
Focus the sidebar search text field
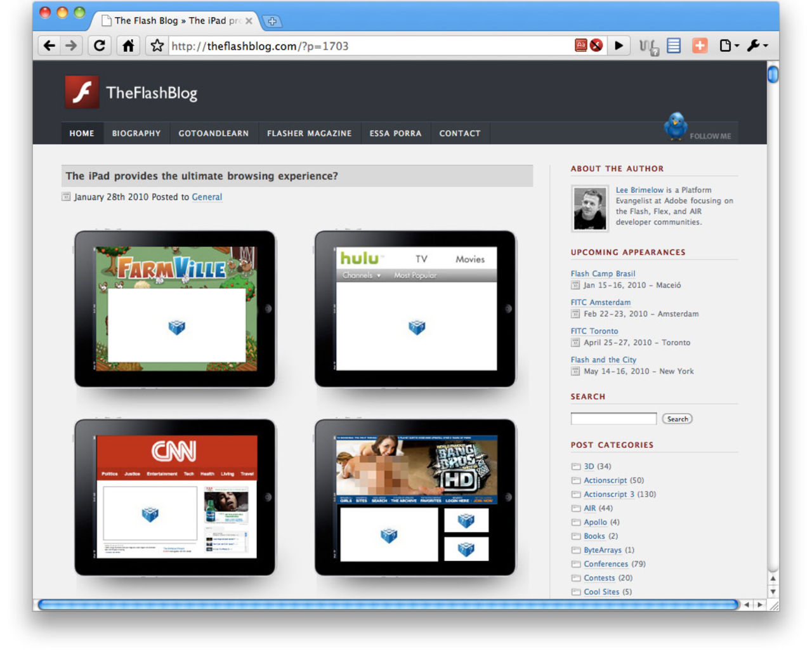click(613, 419)
